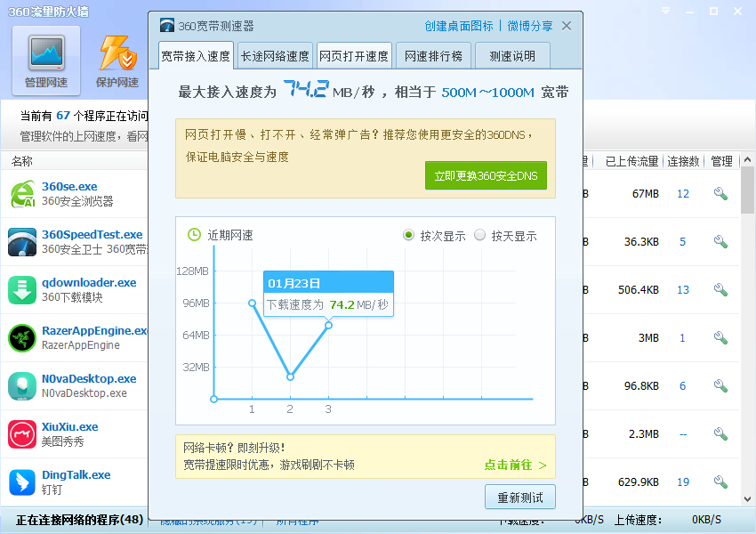The width and height of the screenshot is (756, 534).
Task: Open manage wrench for 360se.exe row
Action: coord(720,194)
